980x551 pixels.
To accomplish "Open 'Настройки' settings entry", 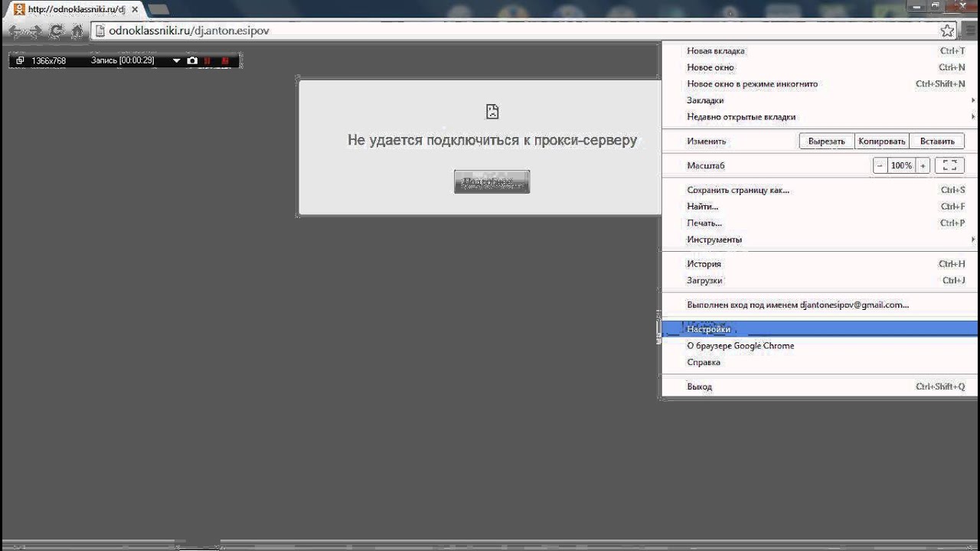I will 819,329.
